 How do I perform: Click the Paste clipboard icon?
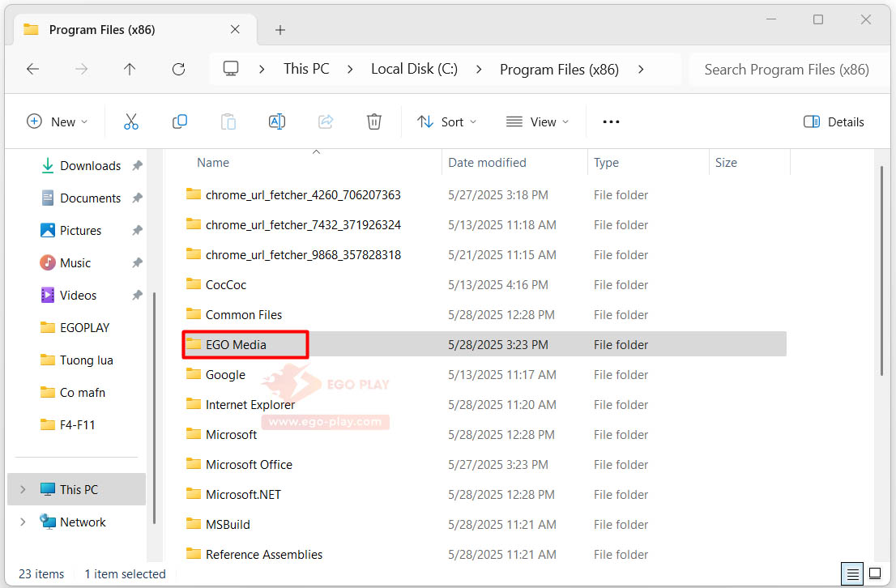[228, 121]
